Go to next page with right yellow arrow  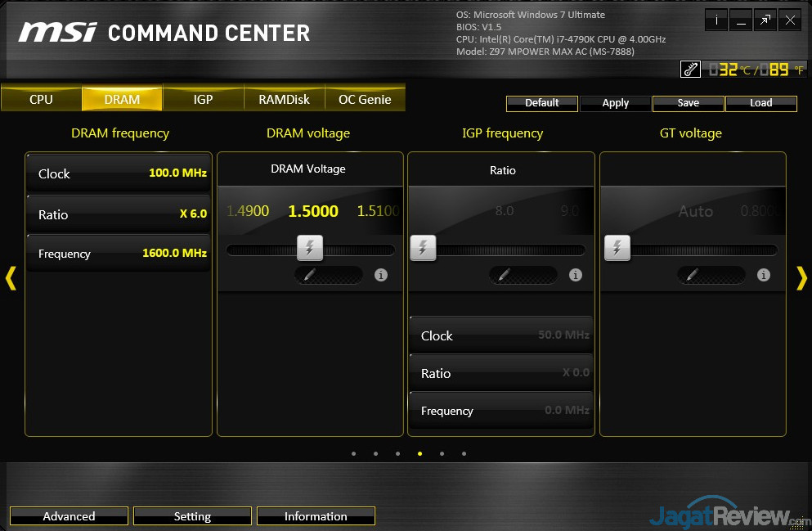[x=801, y=278]
